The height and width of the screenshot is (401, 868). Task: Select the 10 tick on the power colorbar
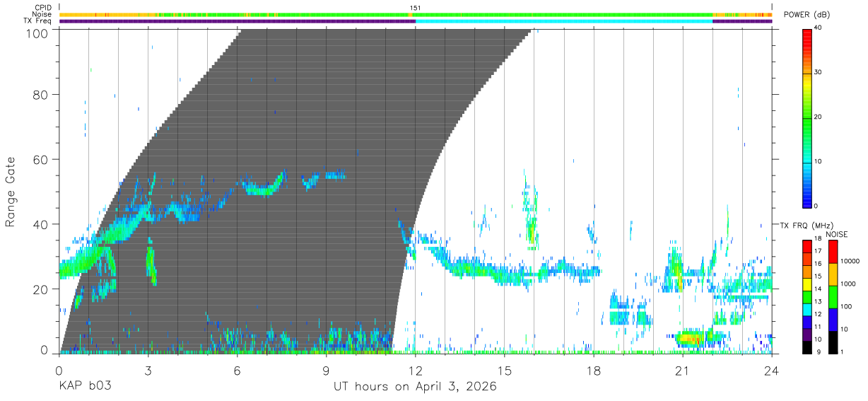[x=819, y=162]
